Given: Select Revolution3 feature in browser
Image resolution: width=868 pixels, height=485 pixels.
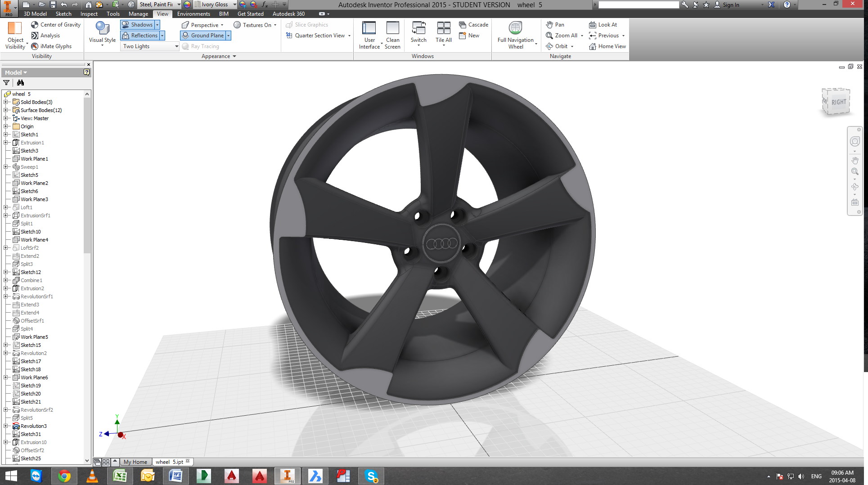Looking at the screenshot, I should coord(33,426).
